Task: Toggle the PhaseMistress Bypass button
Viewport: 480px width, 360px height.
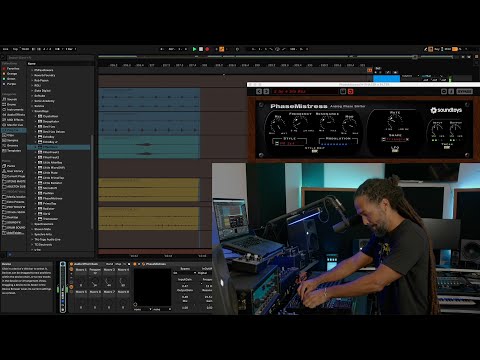Action: (x=464, y=91)
